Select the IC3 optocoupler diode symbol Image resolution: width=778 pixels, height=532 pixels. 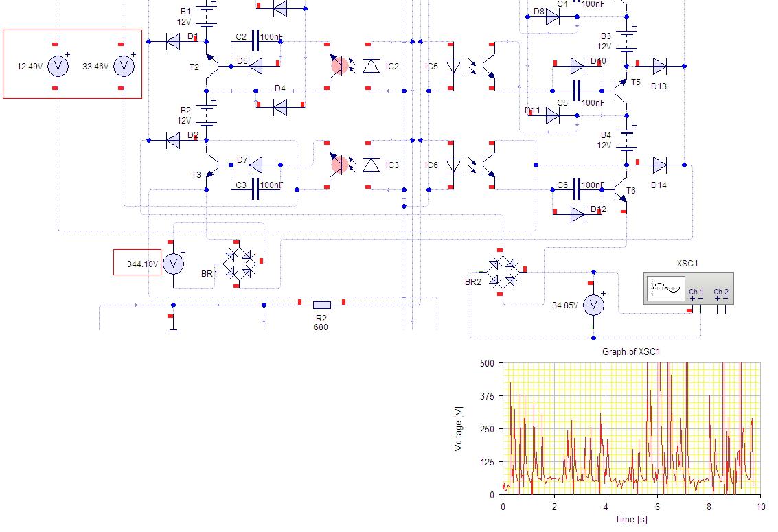pos(371,165)
